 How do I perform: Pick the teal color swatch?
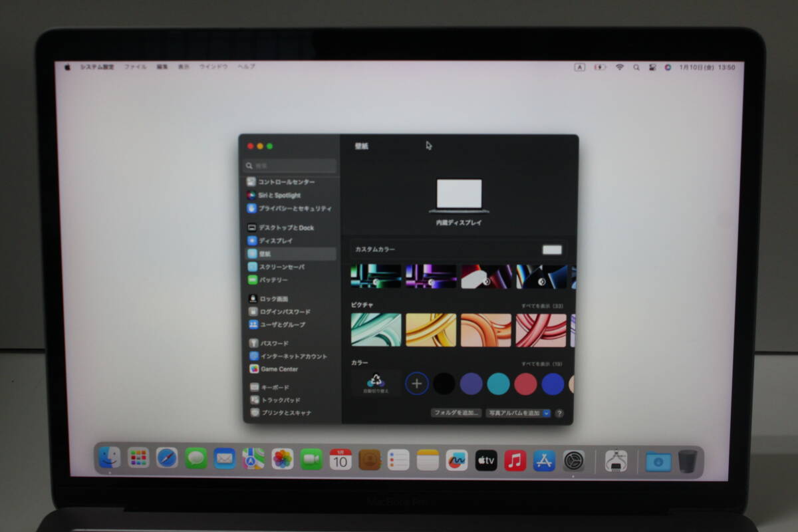498,384
